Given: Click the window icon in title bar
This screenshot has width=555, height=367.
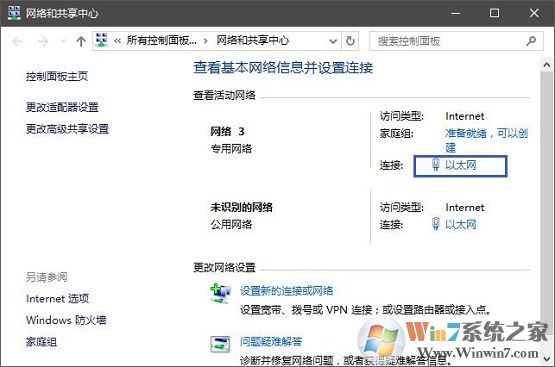Looking at the screenshot, I should tap(14, 13).
